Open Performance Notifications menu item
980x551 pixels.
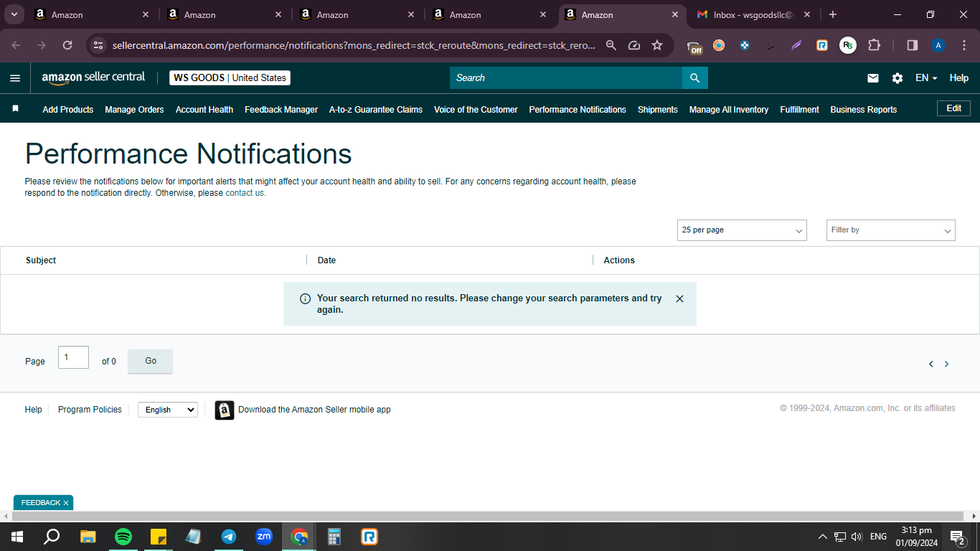coord(578,110)
